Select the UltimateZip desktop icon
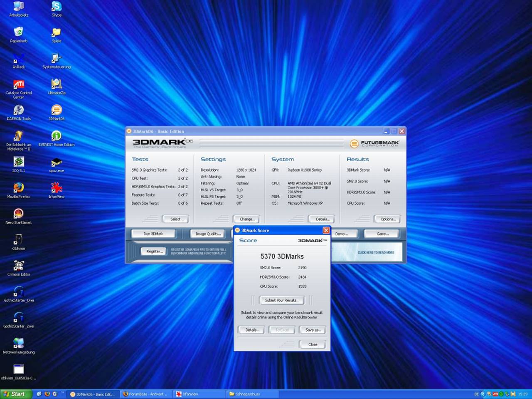 pyautogui.click(x=57, y=87)
